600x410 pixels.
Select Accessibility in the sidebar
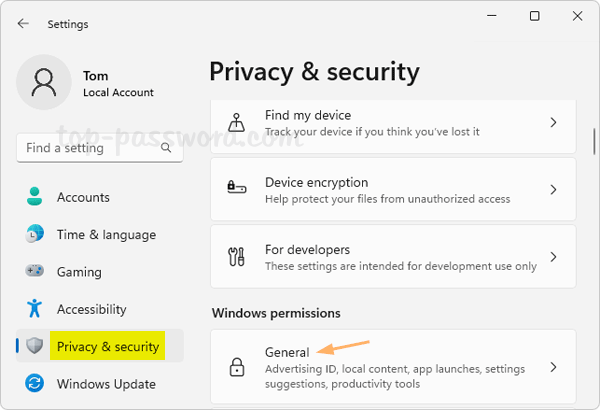pyautogui.click(x=91, y=309)
